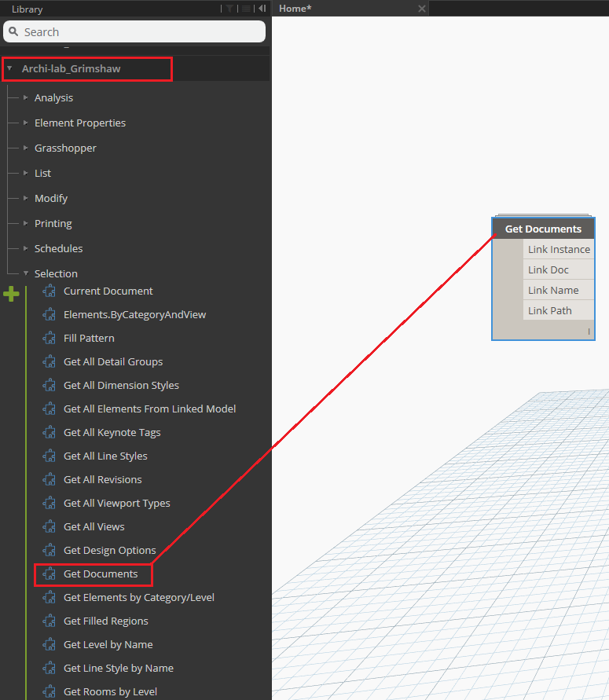Viewport: 609px width, 700px height.
Task: Click the Link Doc output port
Action: tap(559, 269)
